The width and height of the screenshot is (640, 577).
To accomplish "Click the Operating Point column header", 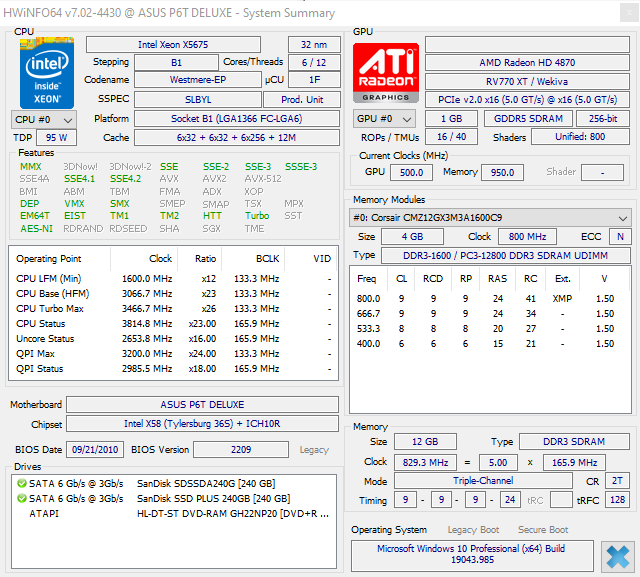I will [60, 259].
